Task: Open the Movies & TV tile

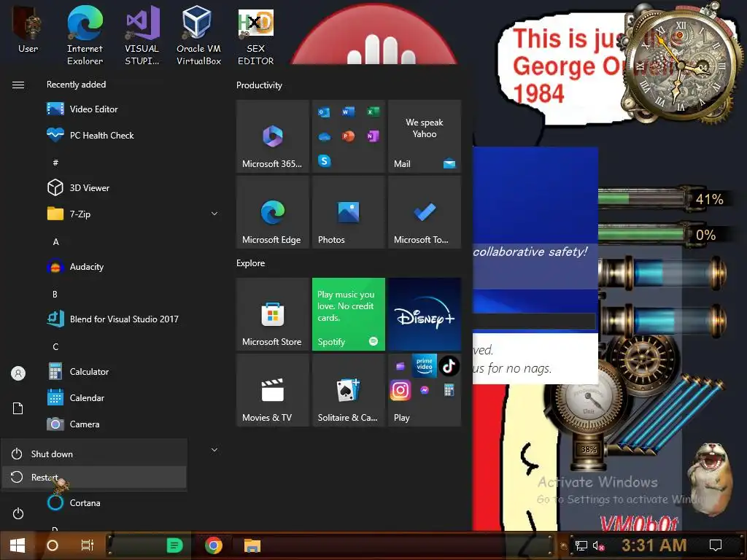Action: (x=273, y=390)
